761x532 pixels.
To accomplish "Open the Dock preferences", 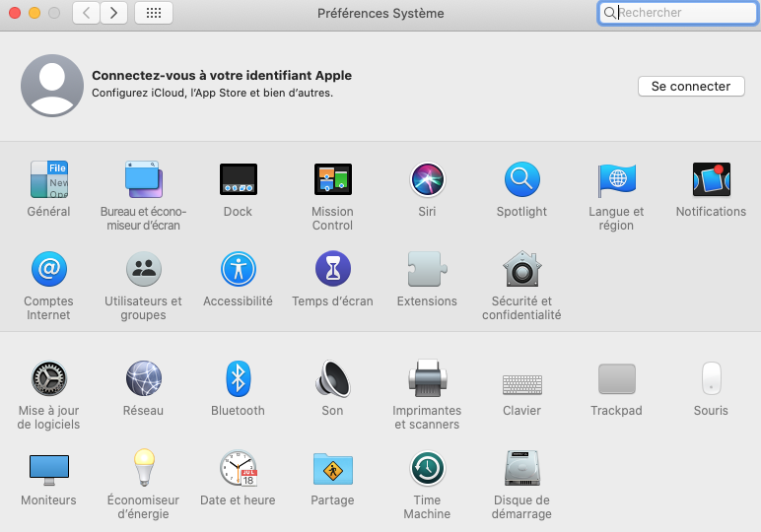I will click(x=239, y=180).
